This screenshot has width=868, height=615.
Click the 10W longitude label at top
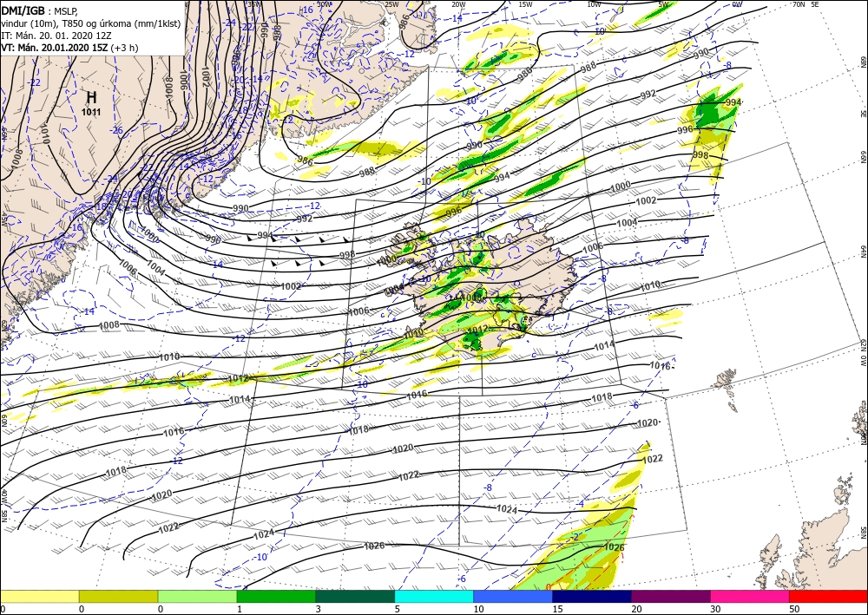pyautogui.click(x=594, y=4)
